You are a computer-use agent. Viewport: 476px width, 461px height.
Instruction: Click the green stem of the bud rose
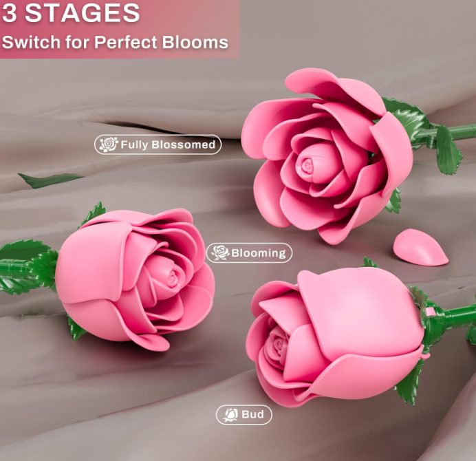[455, 317]
